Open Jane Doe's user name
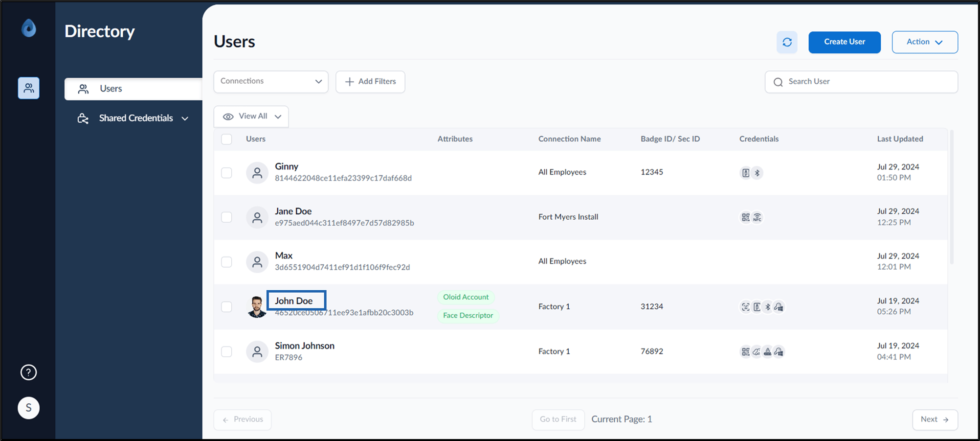980x441 pixels. point(293,211)
